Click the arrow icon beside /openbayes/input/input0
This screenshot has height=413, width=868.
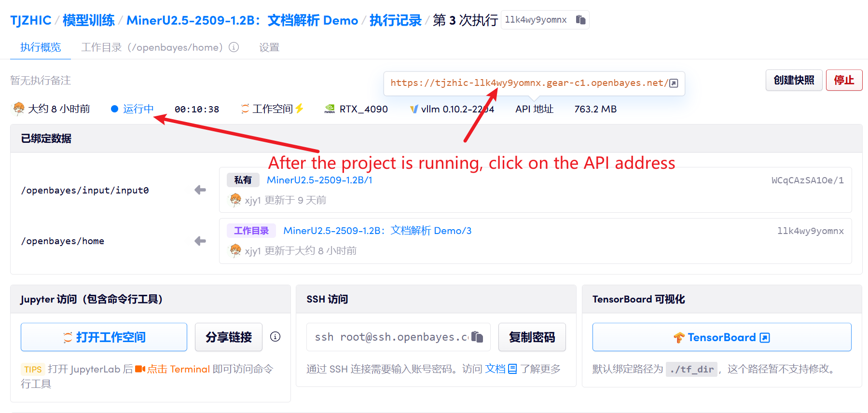click(200, 190)
